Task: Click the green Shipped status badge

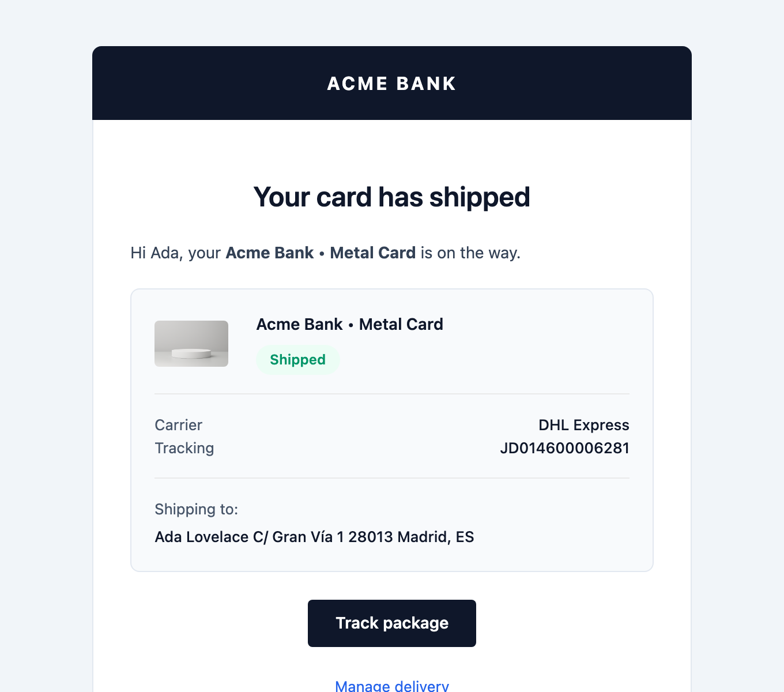Action: point(297,359)
